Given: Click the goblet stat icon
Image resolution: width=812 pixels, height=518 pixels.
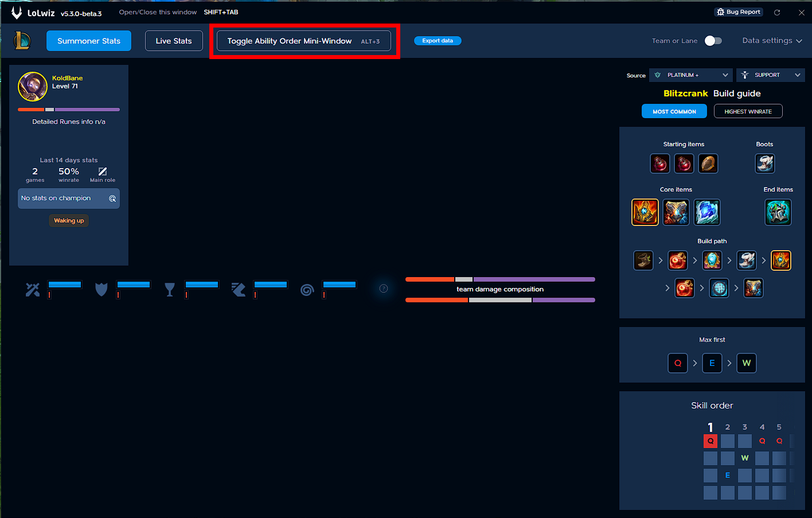Looking at the screenshot, I should pyautogui.click(x=170, y=290).
